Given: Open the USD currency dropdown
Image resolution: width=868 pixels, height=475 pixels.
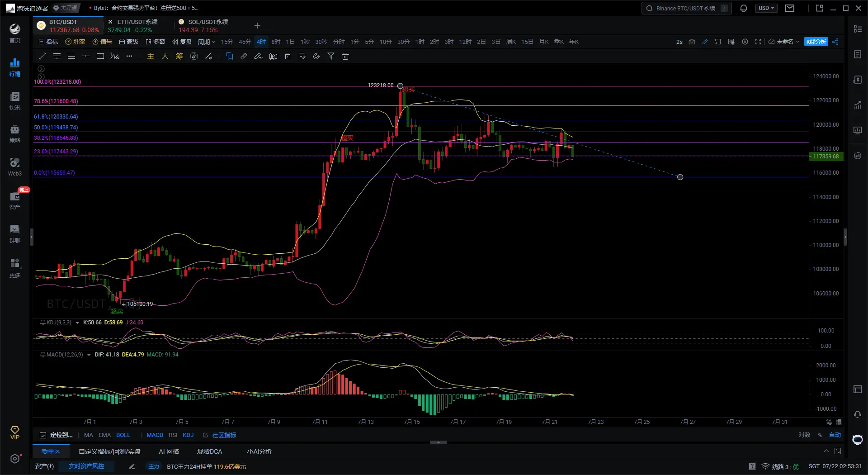Looking at the screenshot, I should point(766,8).
